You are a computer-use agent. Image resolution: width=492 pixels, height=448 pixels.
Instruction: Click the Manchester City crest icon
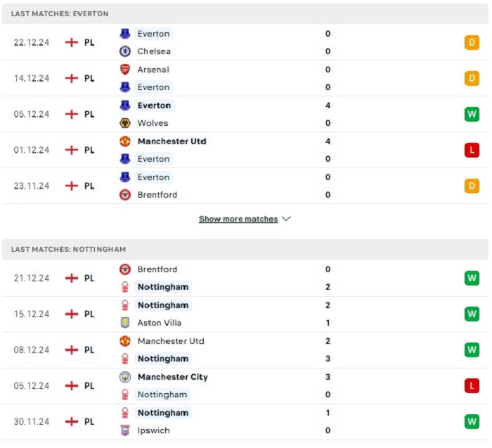(125, 377)
